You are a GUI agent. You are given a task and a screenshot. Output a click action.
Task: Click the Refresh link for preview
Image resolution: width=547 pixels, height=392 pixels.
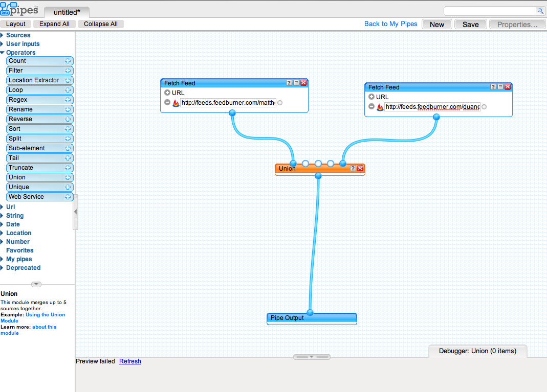pos(130,361)
